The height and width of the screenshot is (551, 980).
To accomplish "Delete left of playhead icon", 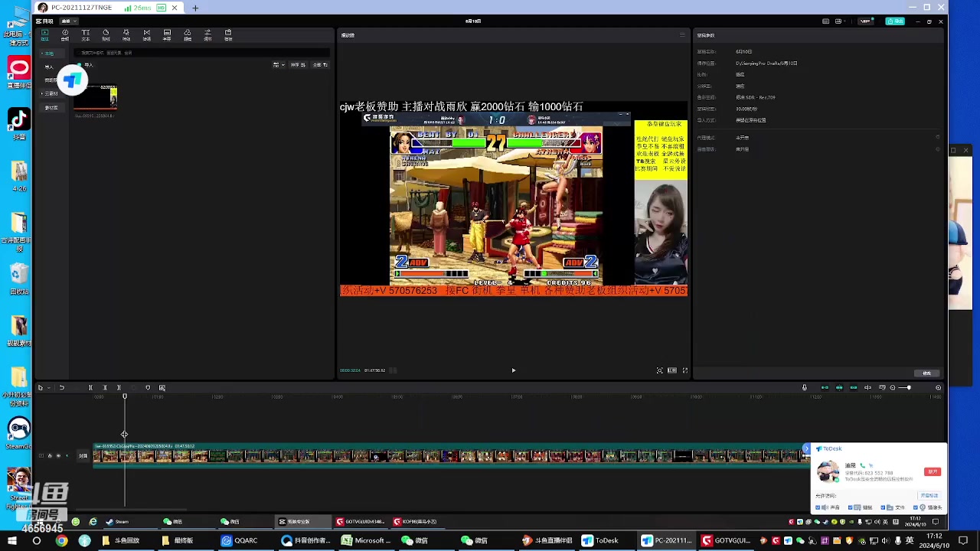I will pos(105,388).
